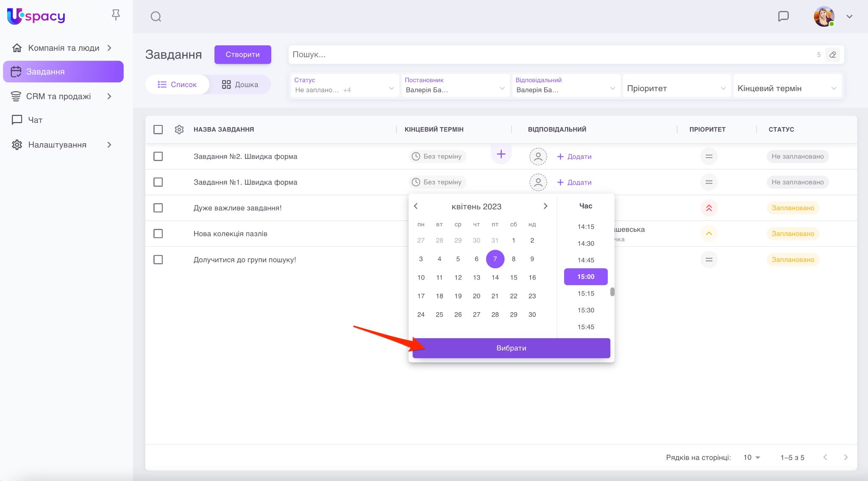Viewport: 868px width, 481px height.
Task: Toggle select-all checkbox in table header
Action: click(x=158, y=129)
